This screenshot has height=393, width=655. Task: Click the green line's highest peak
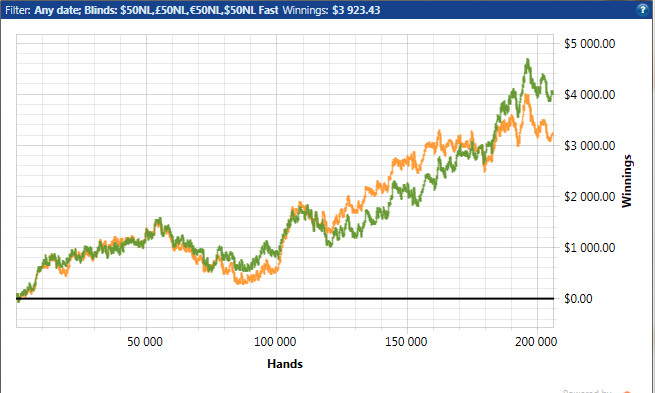528,60
